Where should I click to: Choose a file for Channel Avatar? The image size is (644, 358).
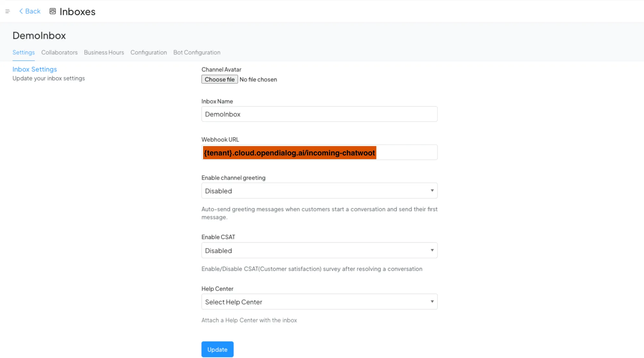[220, 79]
